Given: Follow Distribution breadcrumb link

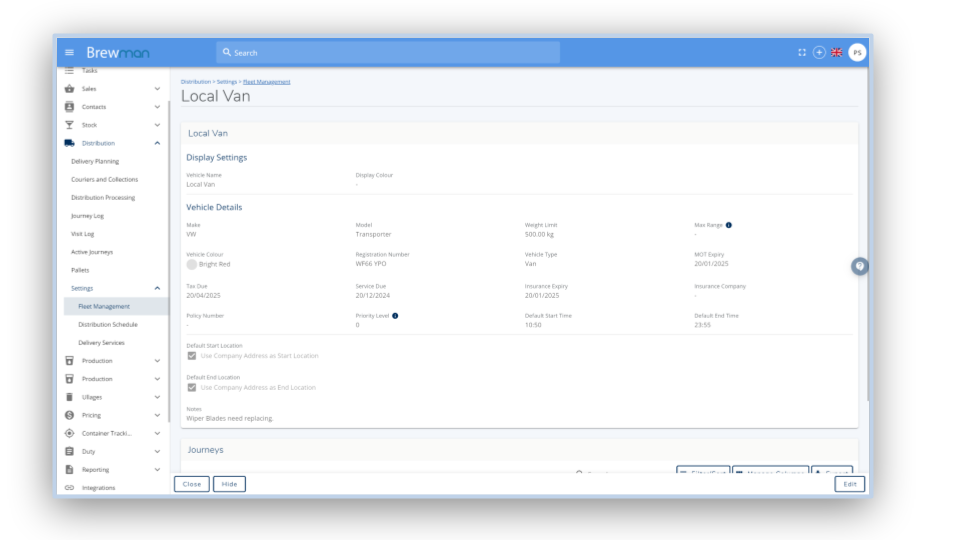Looking at the screenshot, I should 195,81.
